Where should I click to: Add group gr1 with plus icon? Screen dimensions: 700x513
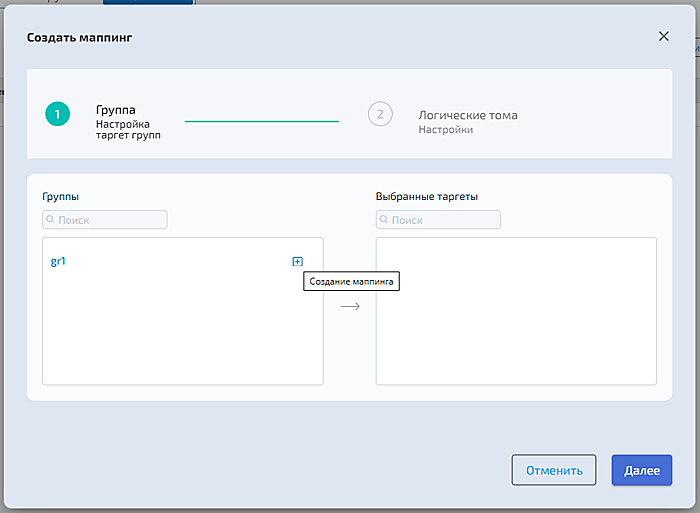pos(297,262)
